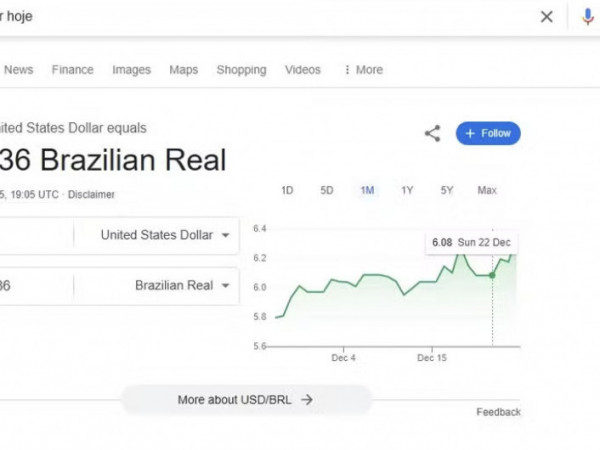The width and height of the screenshot is (600, 450).
Task: Switch to the News tab
Action: tap(18, 70)
